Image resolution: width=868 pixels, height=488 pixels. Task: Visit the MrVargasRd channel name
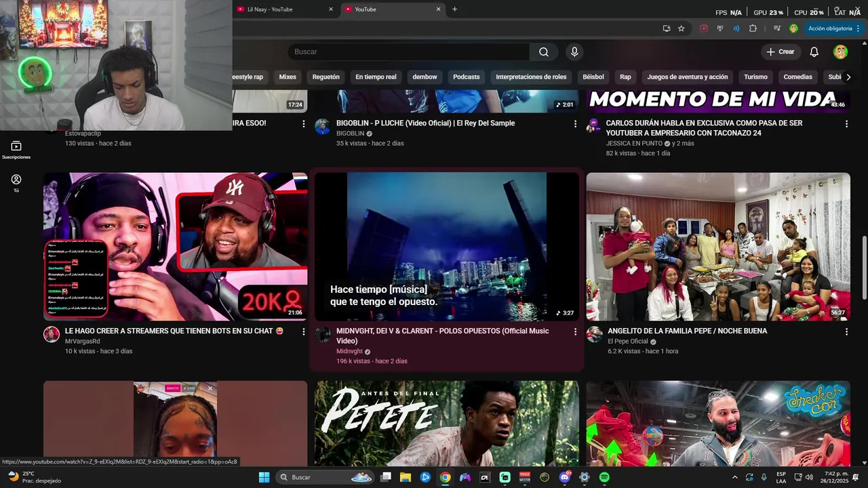(82, 342)
